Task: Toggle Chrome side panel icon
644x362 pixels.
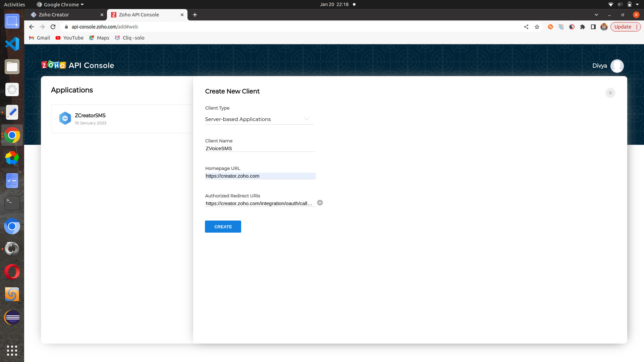Action: pyautogui.click(x=593, y=27)
